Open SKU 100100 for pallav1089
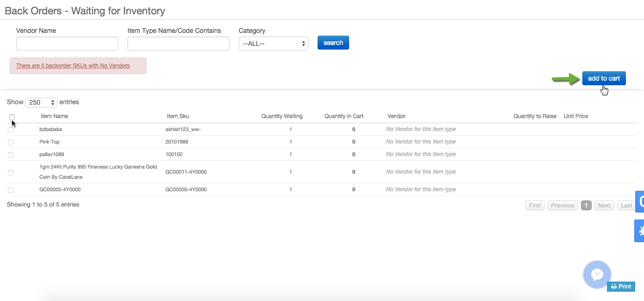 (x=174, y=154)
